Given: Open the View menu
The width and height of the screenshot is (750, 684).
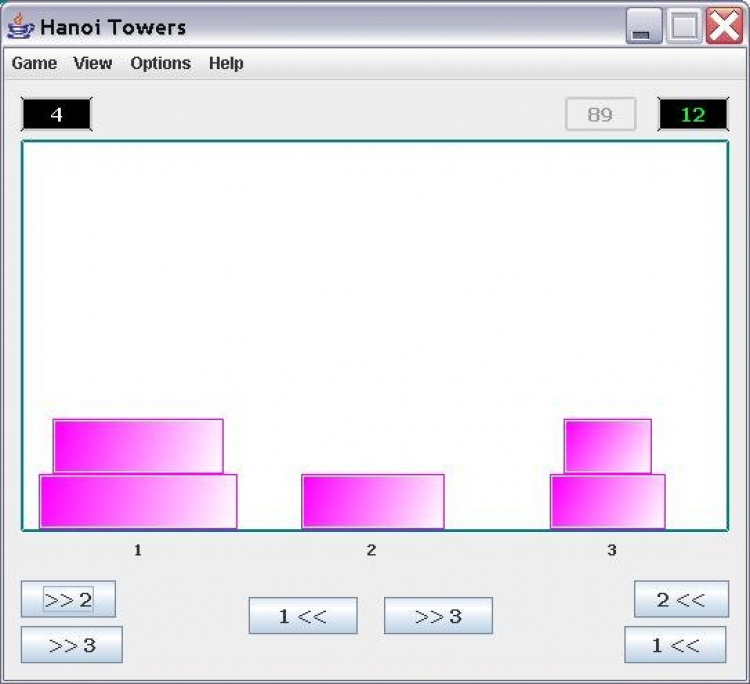Looking at the screenshot, I should click(x=93, y=63).
